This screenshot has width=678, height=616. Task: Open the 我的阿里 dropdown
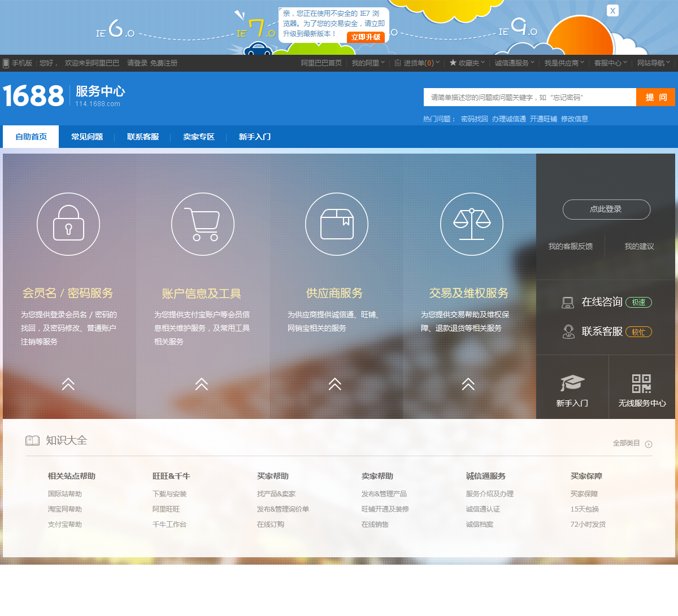pyautogui.click(x=368, y=63)
